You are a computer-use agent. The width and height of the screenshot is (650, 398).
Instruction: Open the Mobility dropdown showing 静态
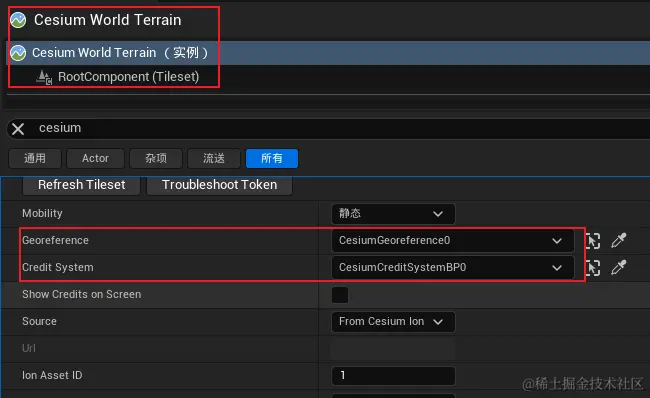pos(393,214)
